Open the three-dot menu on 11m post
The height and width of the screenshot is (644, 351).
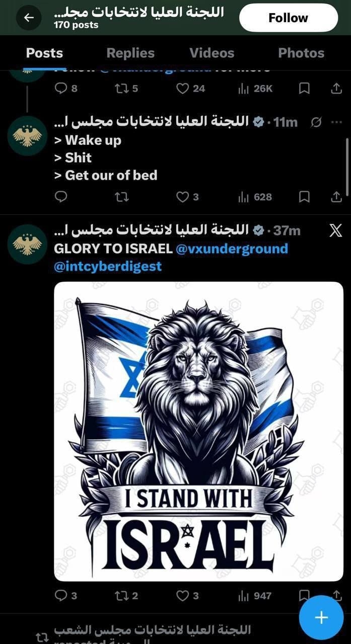pos(336,122)
